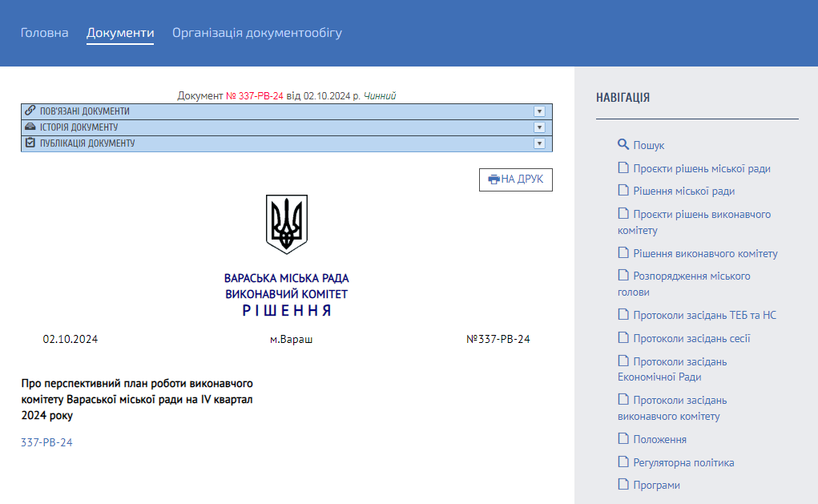818x504 pixels.
Task: Open Протоколи засідань Економічної Ради link
Action: [x=672, y=369]
